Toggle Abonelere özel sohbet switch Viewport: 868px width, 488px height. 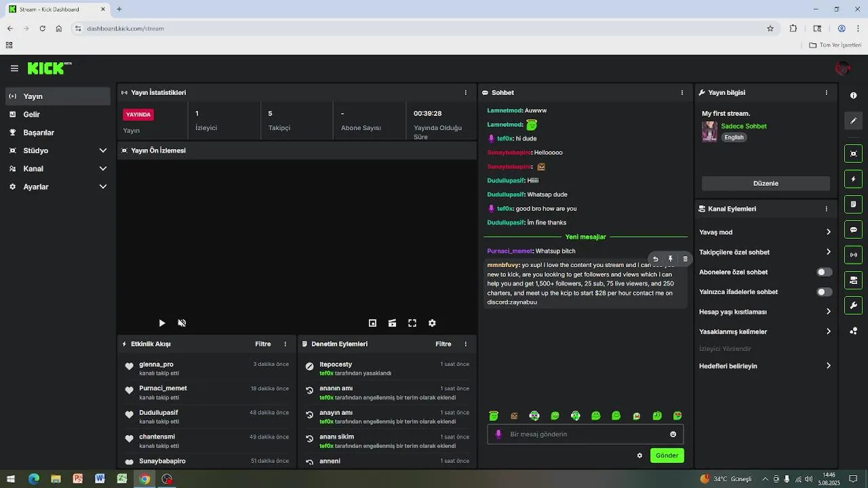point(824,272)
